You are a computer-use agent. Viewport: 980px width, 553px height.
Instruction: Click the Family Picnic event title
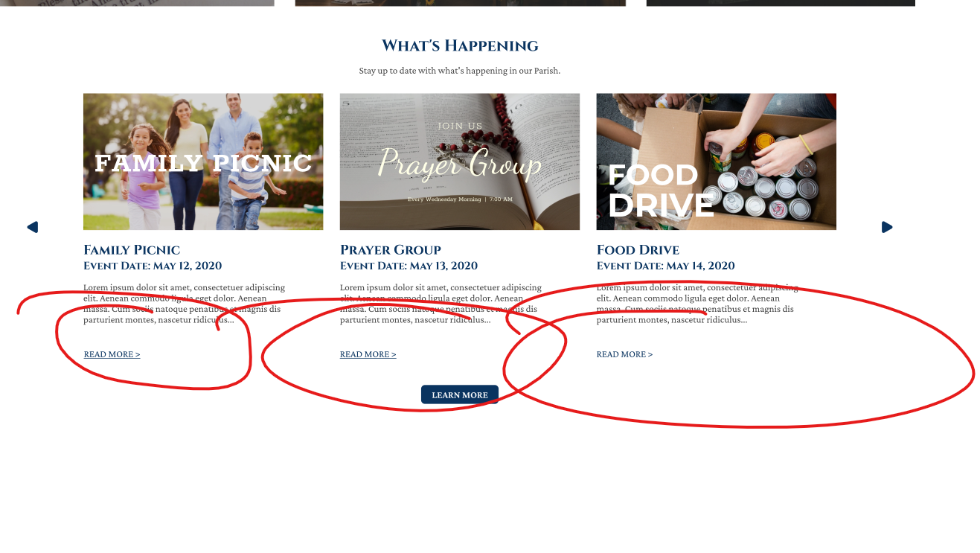132,249
